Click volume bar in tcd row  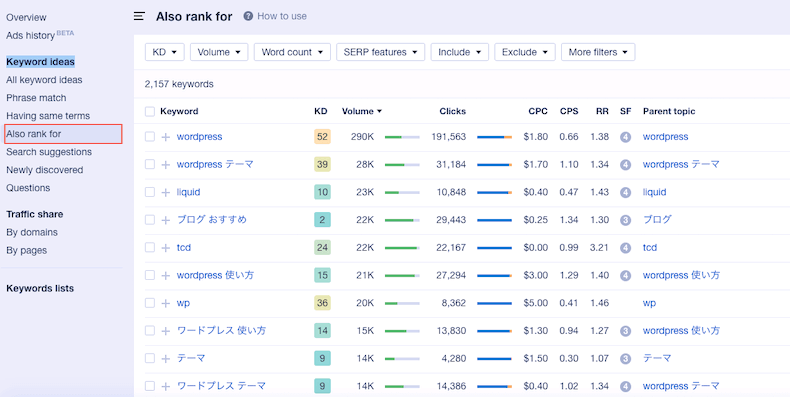(402, 248)
